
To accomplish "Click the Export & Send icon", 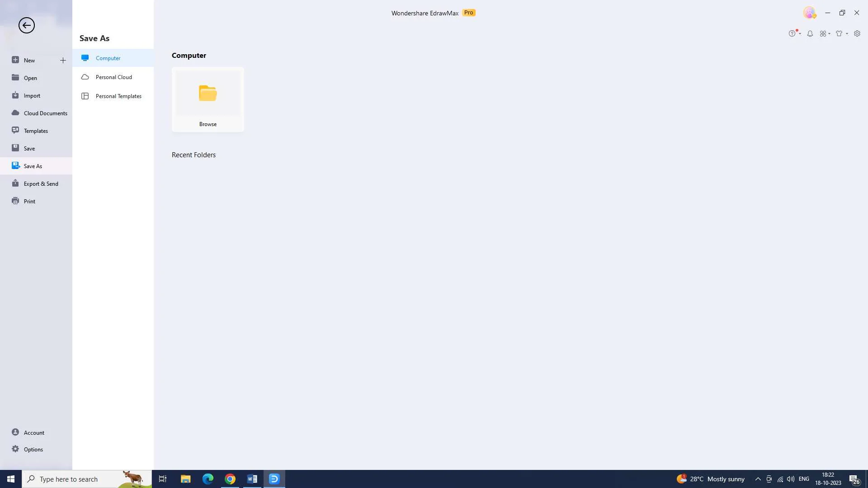I will (15, 183).
